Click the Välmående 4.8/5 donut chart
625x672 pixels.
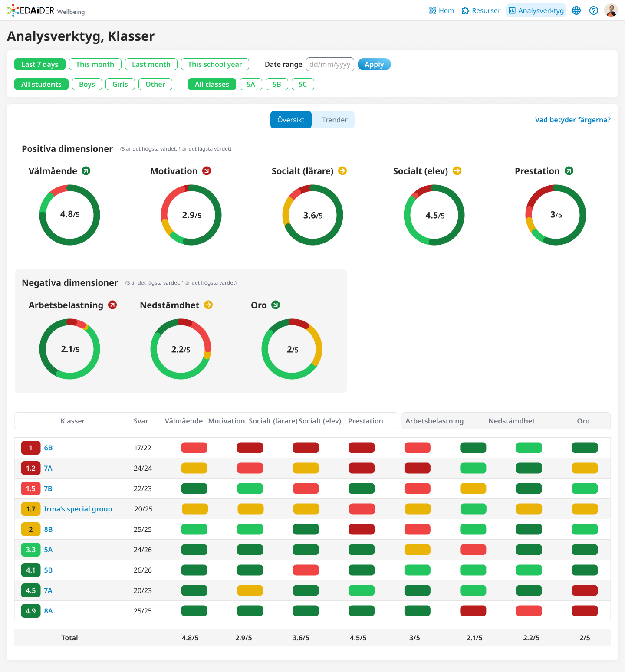pos(70,215)
